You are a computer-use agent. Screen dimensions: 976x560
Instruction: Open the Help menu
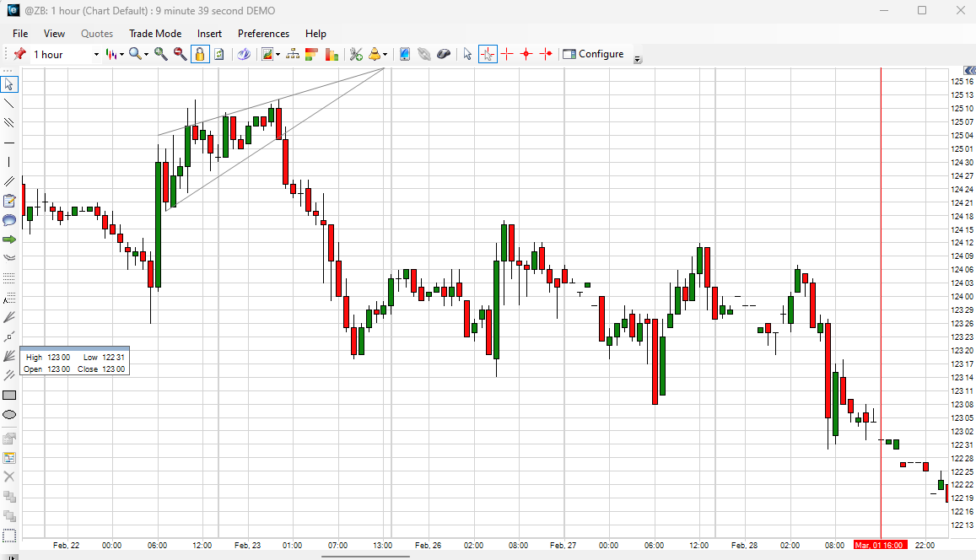(x=315, y=34)
